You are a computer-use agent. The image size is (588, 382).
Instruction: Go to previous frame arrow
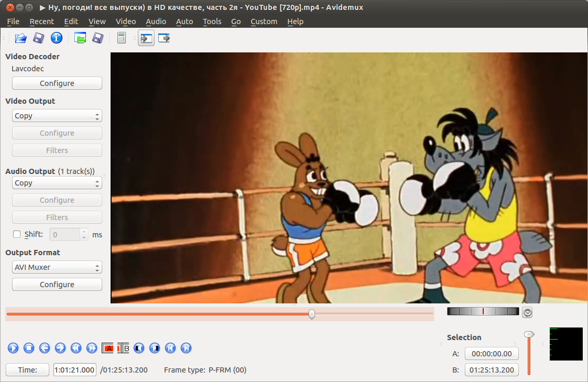(x=45, y=348)
